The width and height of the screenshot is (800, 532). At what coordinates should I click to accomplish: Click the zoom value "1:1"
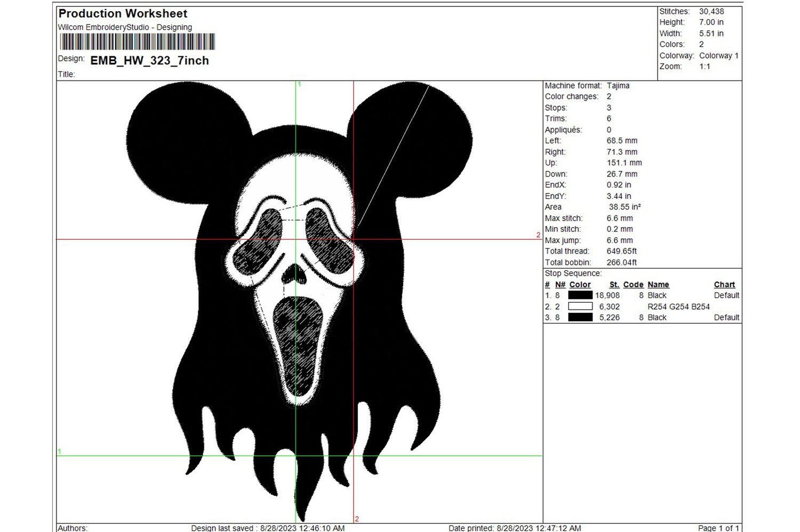(705, 67)
